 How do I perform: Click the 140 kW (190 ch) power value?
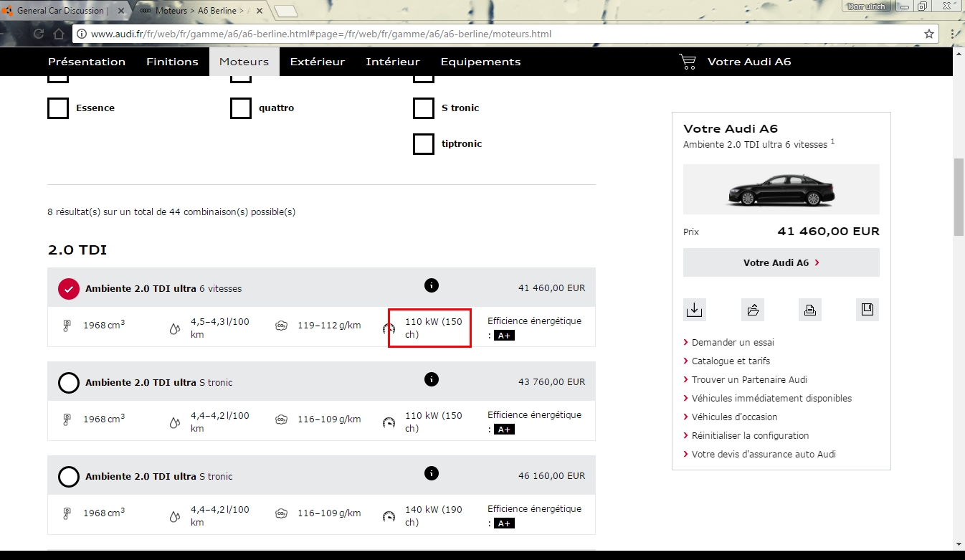pos(434,516)
